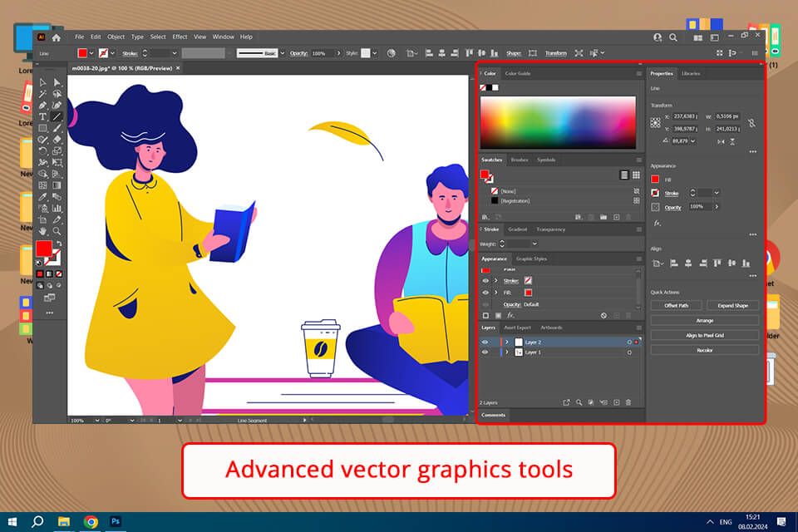The width and height of the screenshot is (798, 532).
Task: Delete selection with Layers panel trash icon
Action: pos(628,402)
